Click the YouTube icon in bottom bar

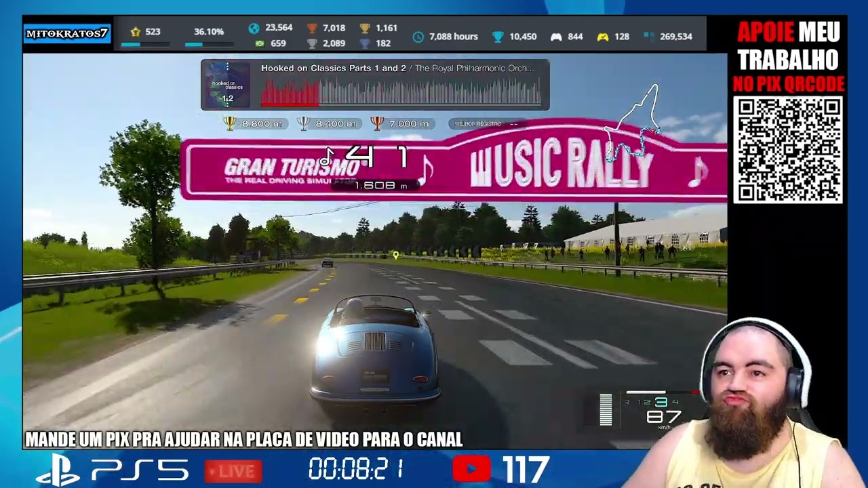tap(471, 469)
